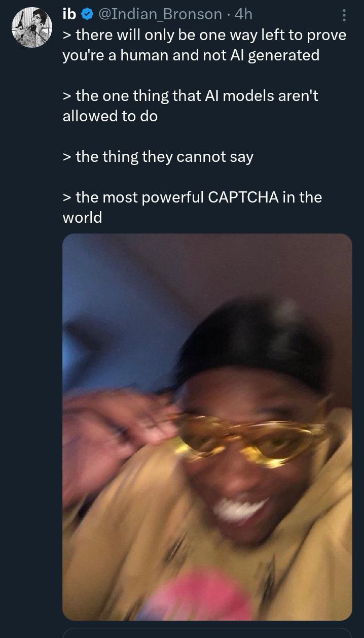
Task: Tap the first line about proving you're a human
Action: point(204,45)
